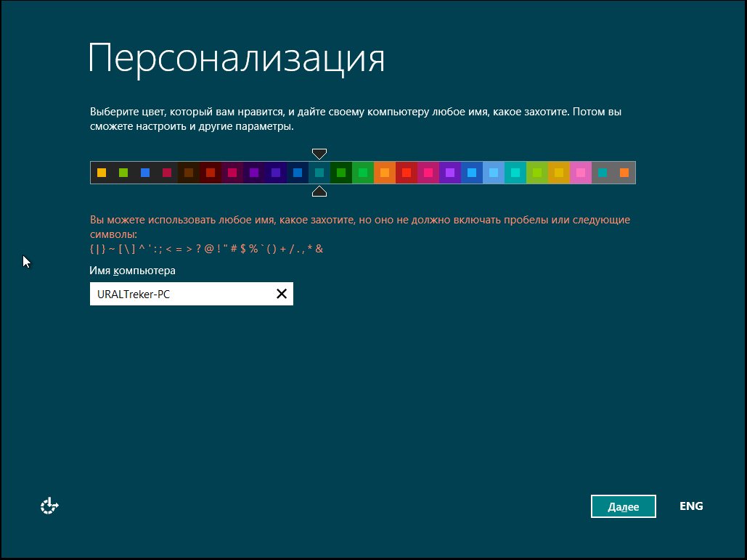
Task: Pick the gold yellow color swatch
Action: click(x=559, y=173)
